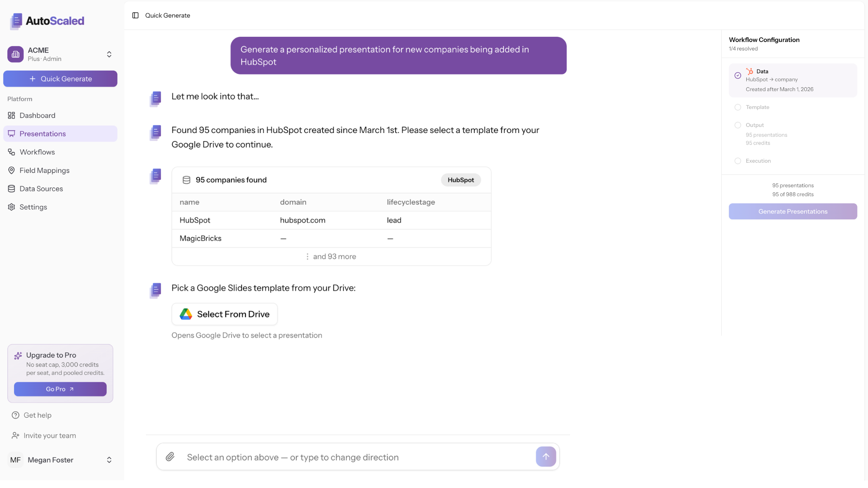Click the ACME workspace building icon
868x488 pixels.
coord(16,54)
